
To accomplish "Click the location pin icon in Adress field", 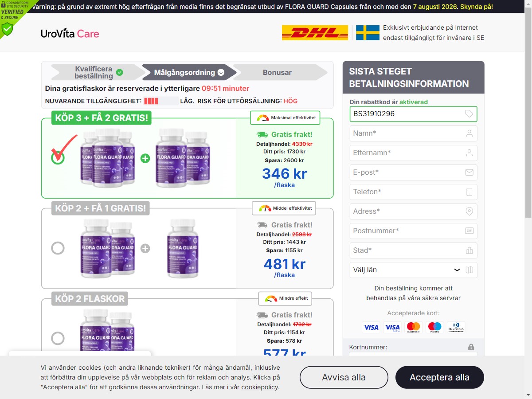I will click(469, 211).
